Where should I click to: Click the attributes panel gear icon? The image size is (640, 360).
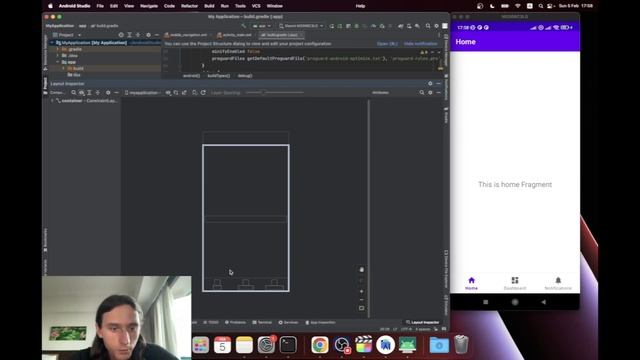(x=430, y=93)
